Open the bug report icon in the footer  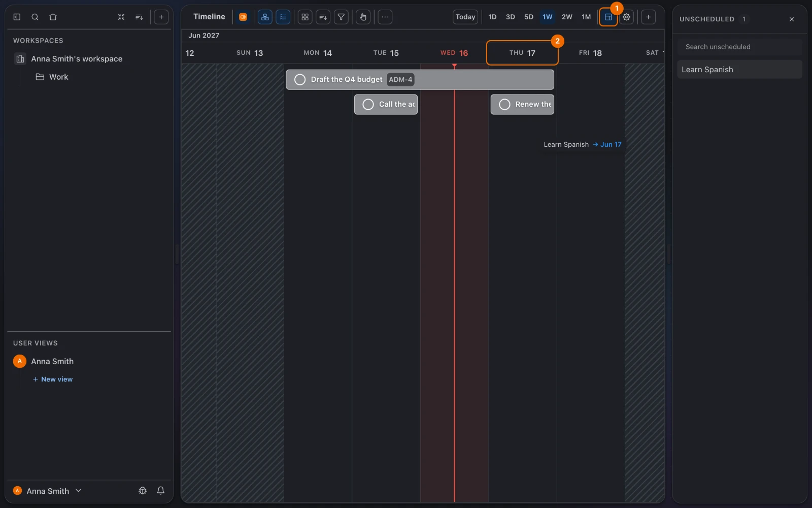click(x=143, y=491)
